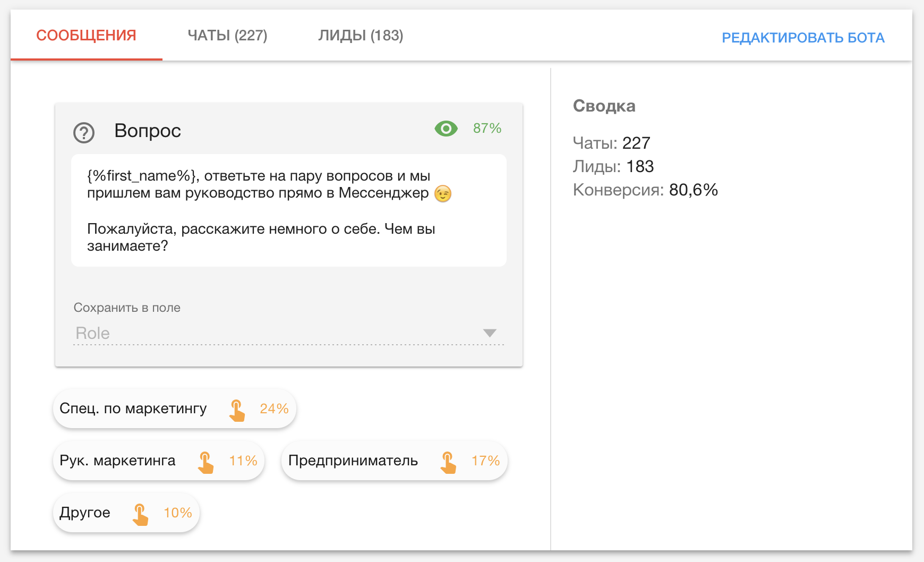Select the Спец. по маркетингу reply button

[x=175, y=408]
